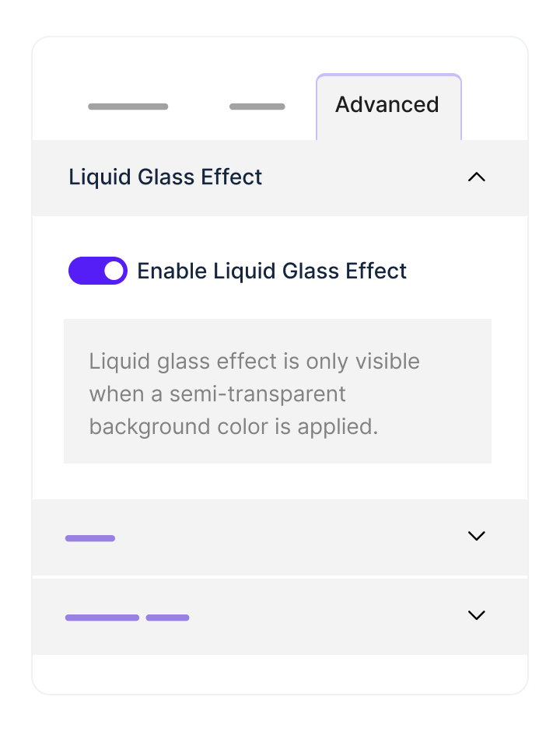Viewport: 560px width, 742px height.
Task: Switch to the Advanced tab
Action: (387, 105)
